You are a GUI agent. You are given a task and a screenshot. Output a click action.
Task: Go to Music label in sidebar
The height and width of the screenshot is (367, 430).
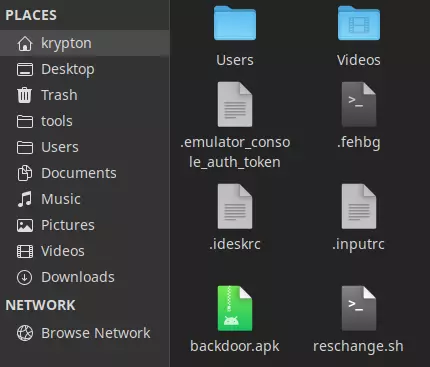coord(61,199)
